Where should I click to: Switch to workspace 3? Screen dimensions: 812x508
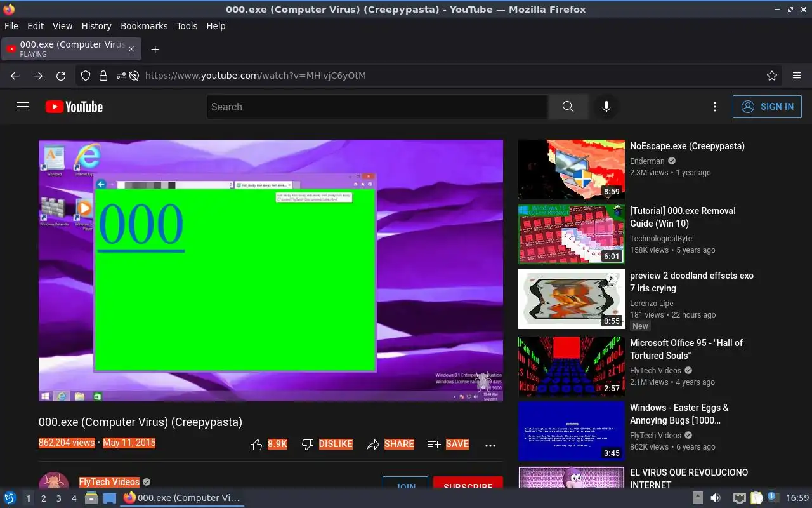[58, 498]
